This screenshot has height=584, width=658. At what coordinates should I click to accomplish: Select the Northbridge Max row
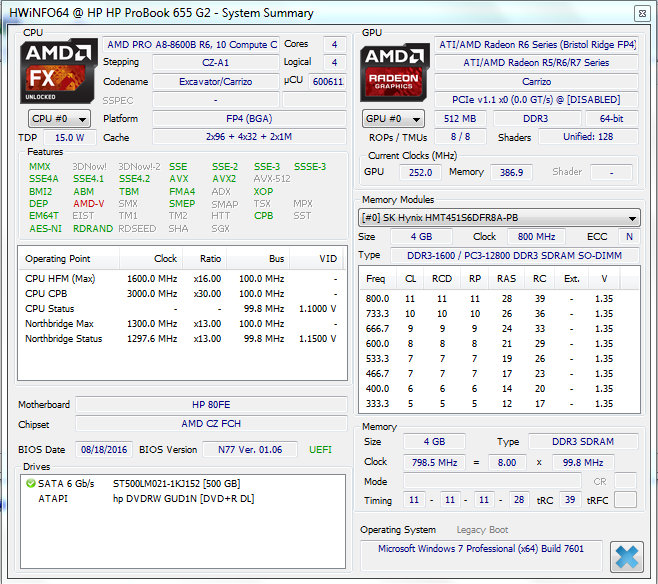(x=181, y=324)
